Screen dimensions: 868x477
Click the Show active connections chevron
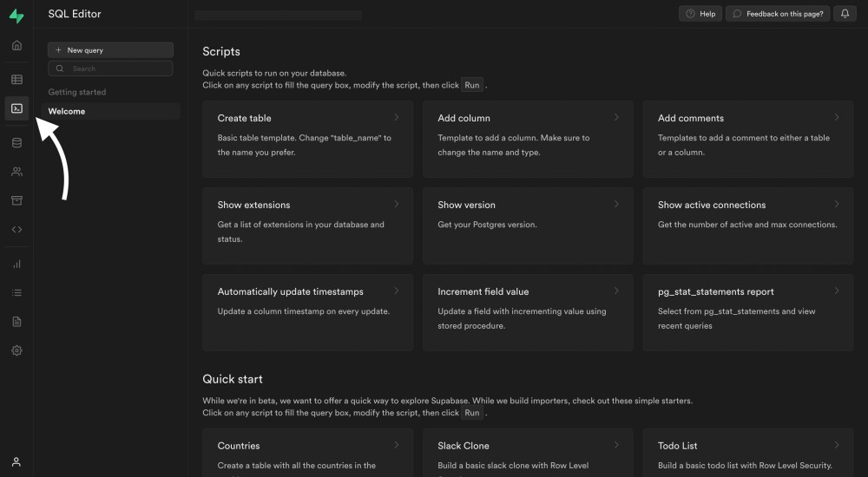(837, 204)
